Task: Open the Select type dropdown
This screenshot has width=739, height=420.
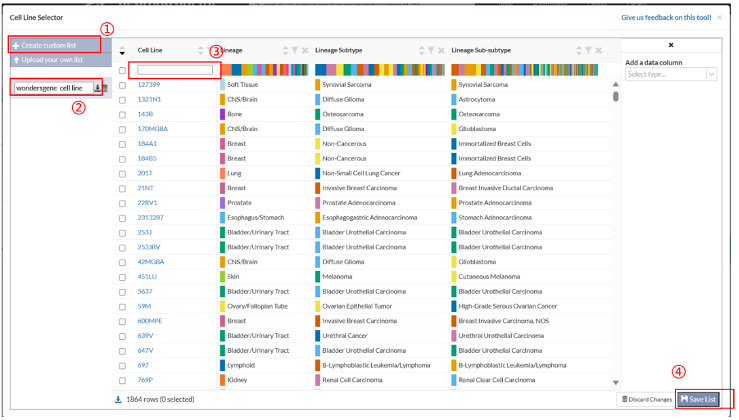Action: click(x=671, y=74)
